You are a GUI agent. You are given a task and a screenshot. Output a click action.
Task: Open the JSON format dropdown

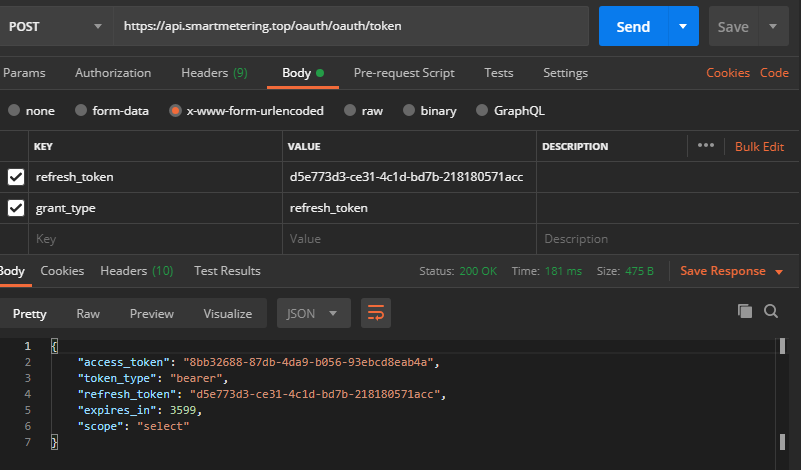314,313
